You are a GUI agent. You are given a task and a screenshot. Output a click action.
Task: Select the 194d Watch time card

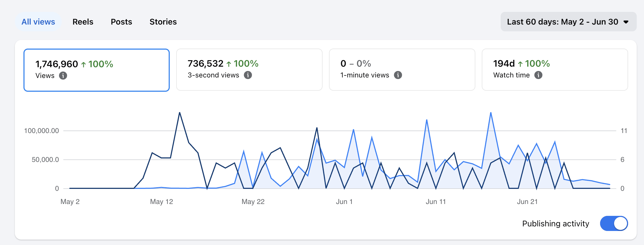click(x=555, y=70)
